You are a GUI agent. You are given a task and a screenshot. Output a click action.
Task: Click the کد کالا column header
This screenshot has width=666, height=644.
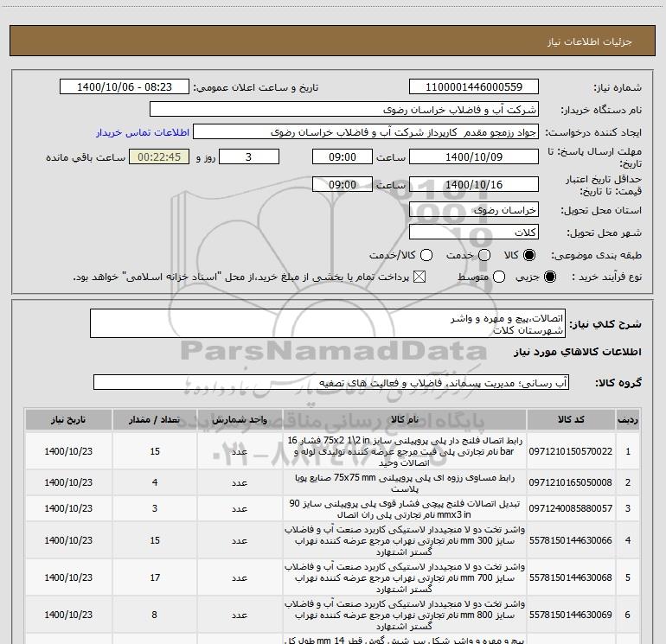[x=571, y=419]
